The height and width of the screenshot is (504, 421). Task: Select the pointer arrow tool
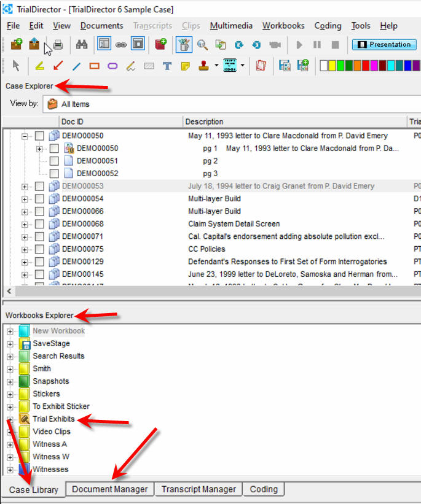point(16,66)
